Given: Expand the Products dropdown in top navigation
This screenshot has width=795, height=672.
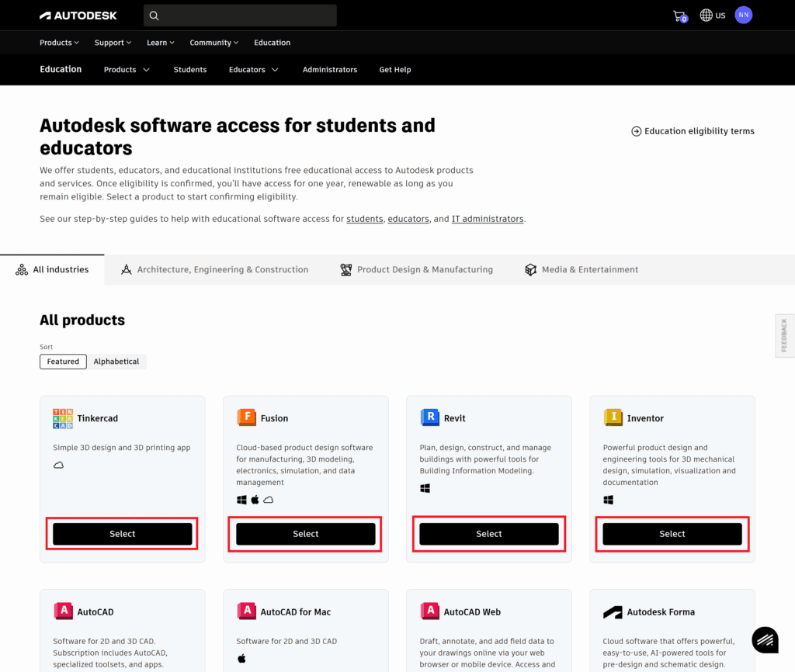Looking at the screenshot, I should [x=60, y=43].
